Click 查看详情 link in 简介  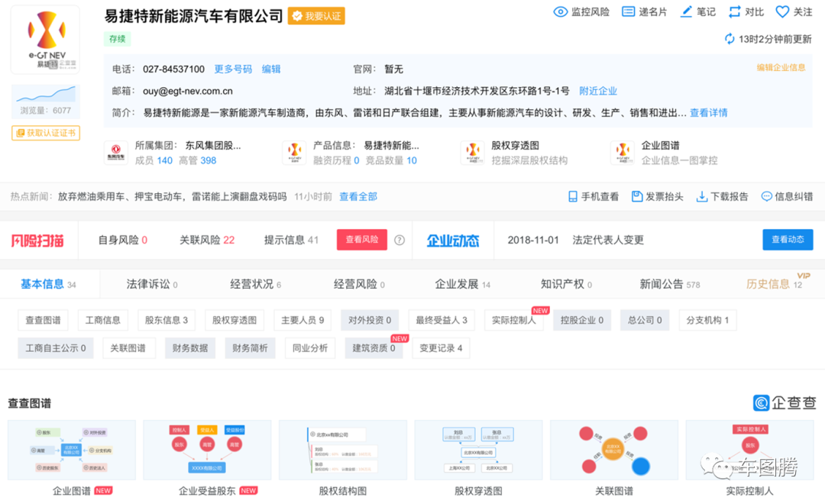(x=708, y=112)
